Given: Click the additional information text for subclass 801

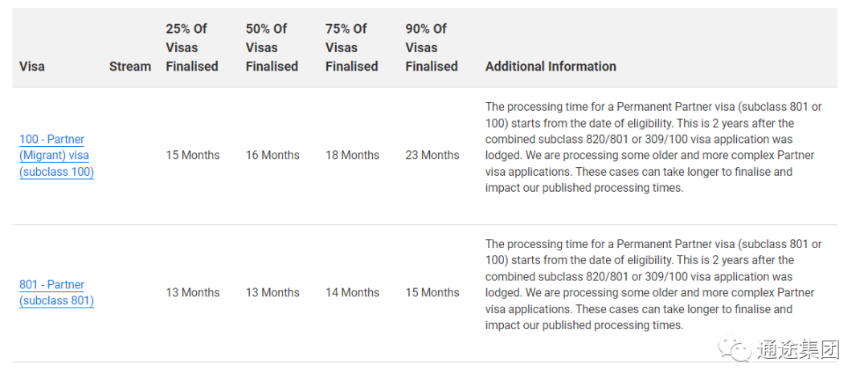Looking at the screenshot, I should pyautogui.click(x=653, y=285).
